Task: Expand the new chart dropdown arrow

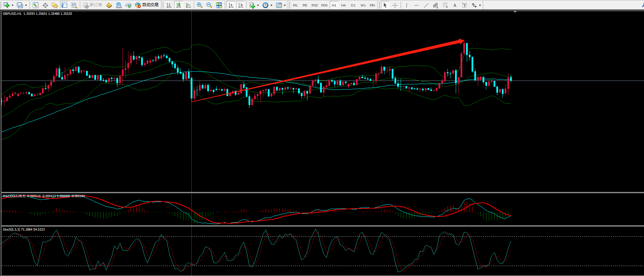Action: (x=12, y=5)
